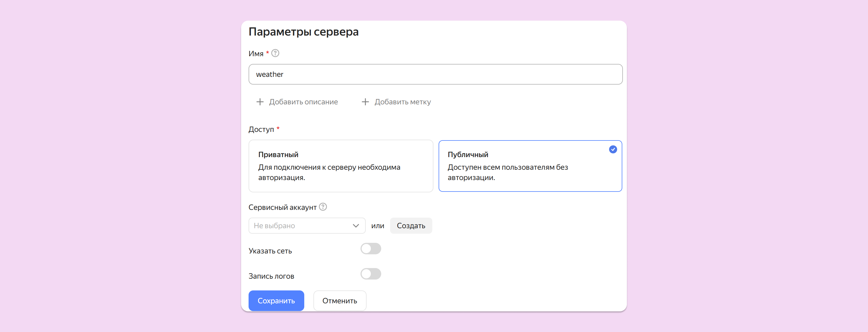868x332 pixels.
Task: Click the plus icon for Добавить метку
Action: 365,102
